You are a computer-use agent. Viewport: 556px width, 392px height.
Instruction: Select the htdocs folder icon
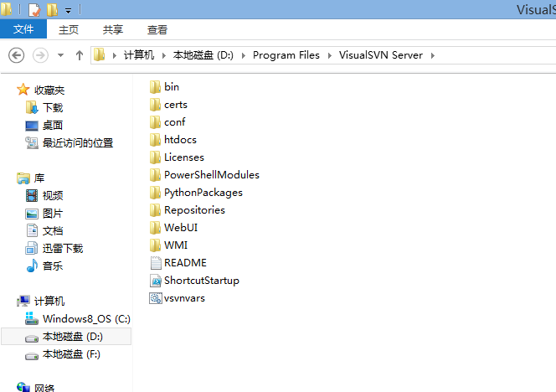click(155, 140)
